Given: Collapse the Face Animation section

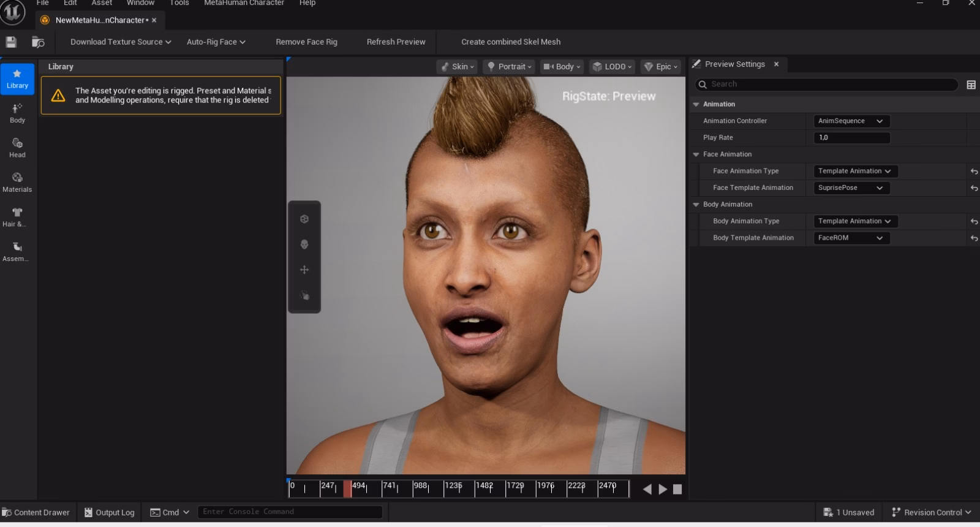Looking at the screenshot, I should tap(696, 154).
